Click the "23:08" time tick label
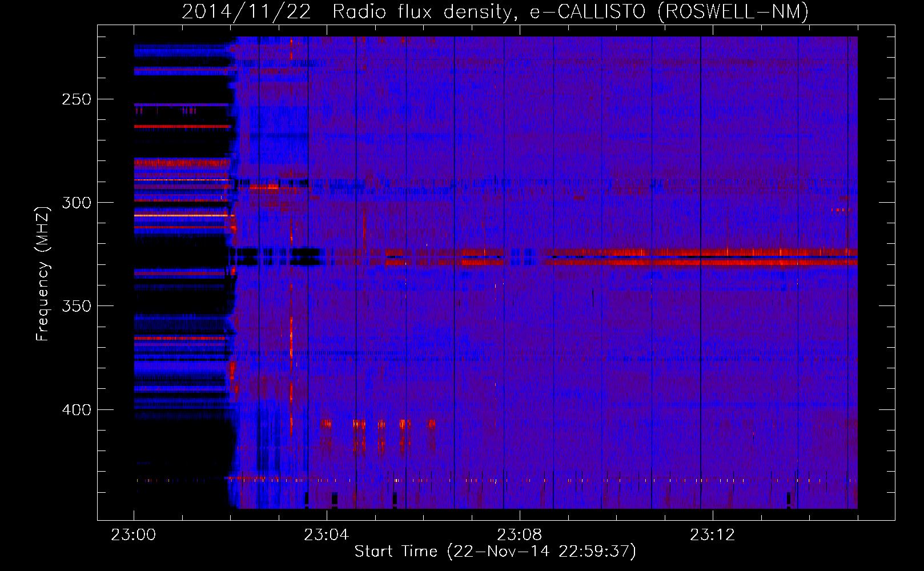This screenshot has height=571, width=924. coord(520,535)
